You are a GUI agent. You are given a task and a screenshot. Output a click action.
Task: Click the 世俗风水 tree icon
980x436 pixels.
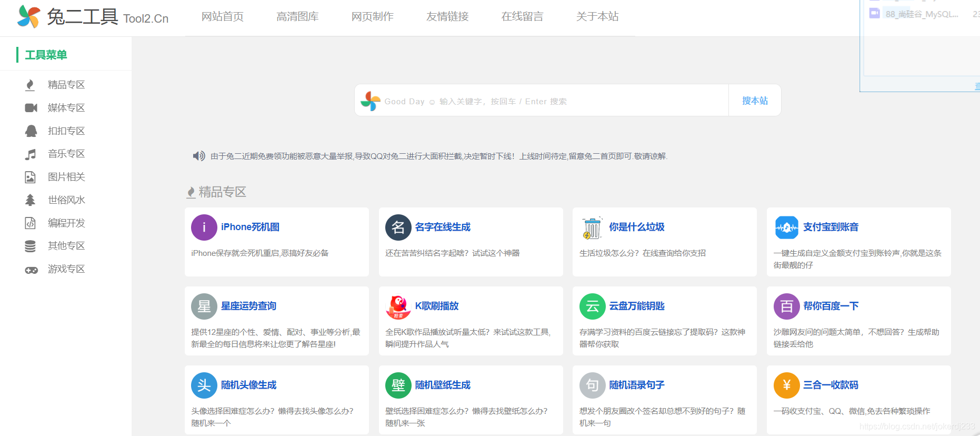(x=31, y=200)
